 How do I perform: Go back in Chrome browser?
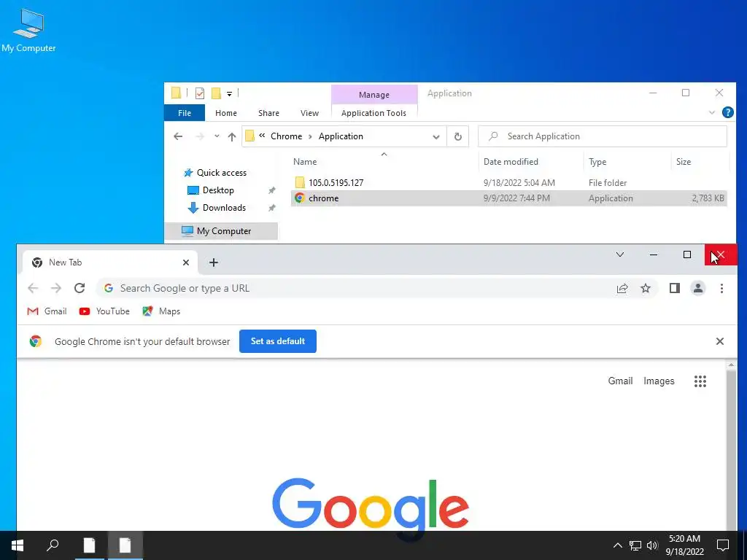[33, 288]
